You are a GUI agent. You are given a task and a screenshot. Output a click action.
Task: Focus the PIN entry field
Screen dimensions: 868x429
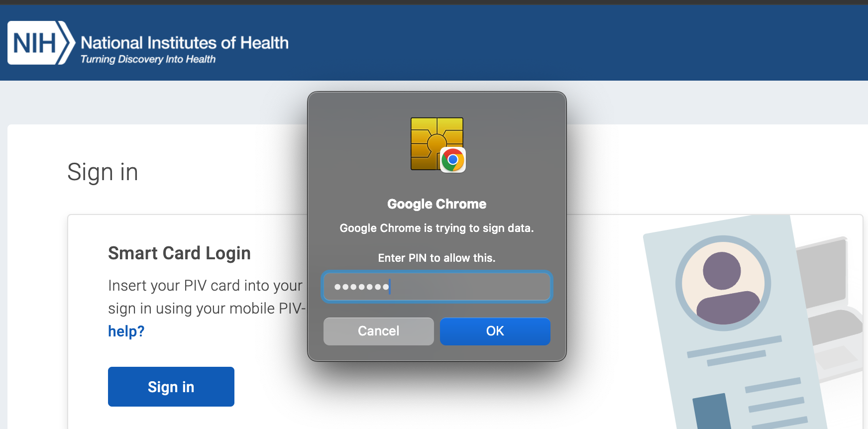[x=436, y=287]
